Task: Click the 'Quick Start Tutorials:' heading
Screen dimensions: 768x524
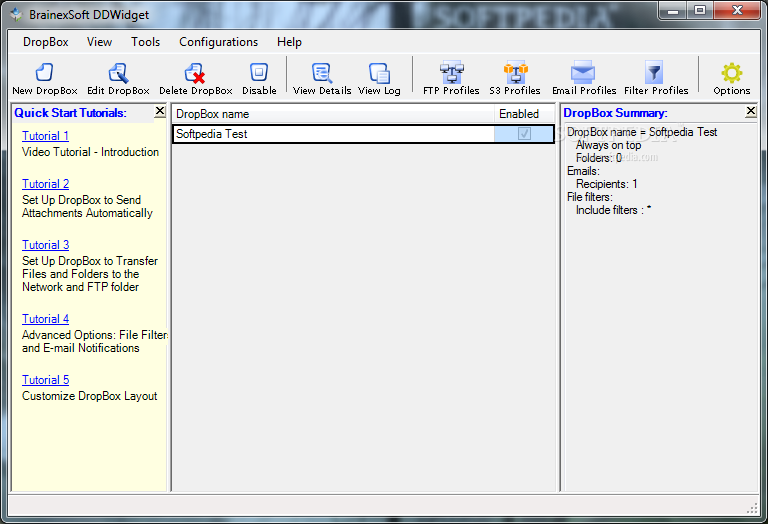Action: tap(70, 113)
